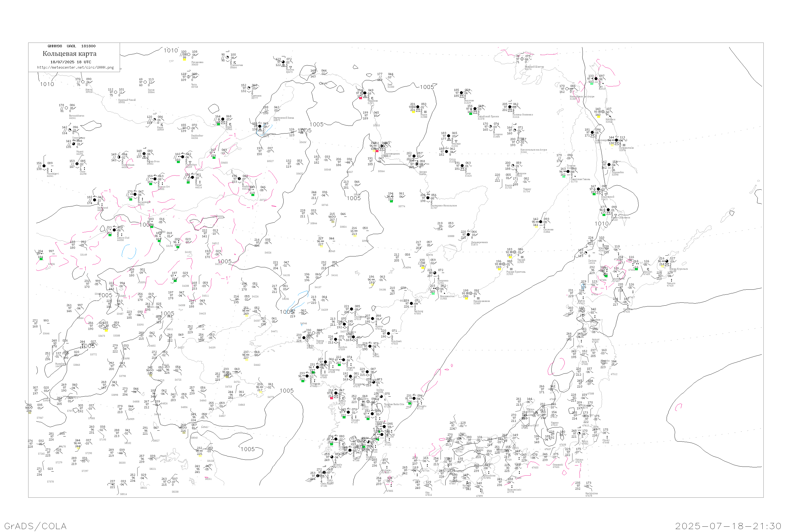
Task: Click the Ноглики obscured-sky crossed circle symbol
Action: click(x=603, y=112)
